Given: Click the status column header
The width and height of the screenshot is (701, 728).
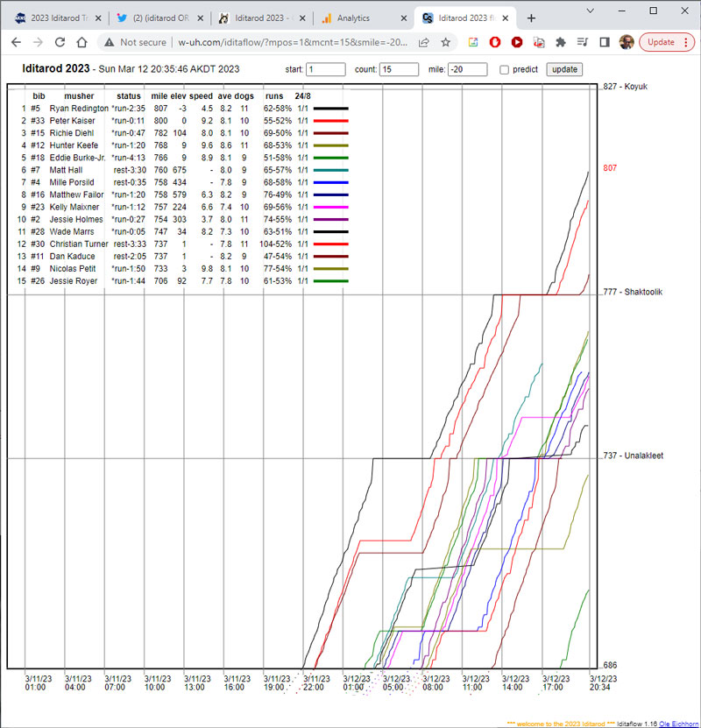Looking at the screenshot, I should point(129,96).
